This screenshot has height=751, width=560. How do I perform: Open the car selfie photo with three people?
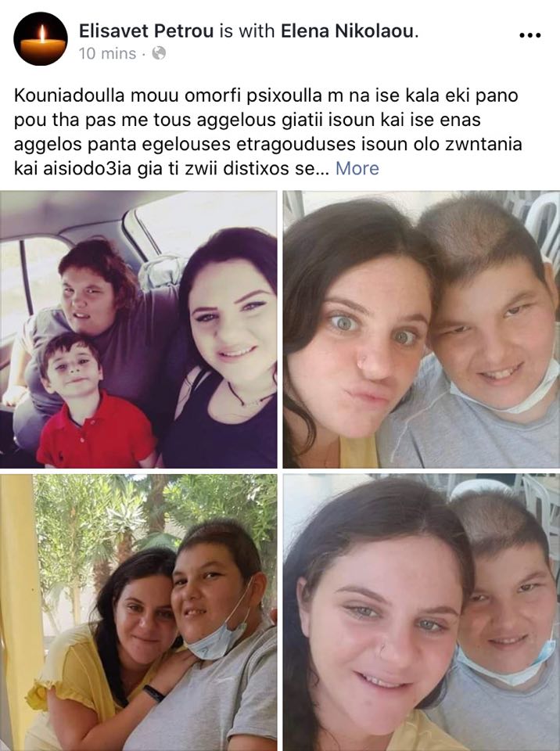(x=138, y=329)
